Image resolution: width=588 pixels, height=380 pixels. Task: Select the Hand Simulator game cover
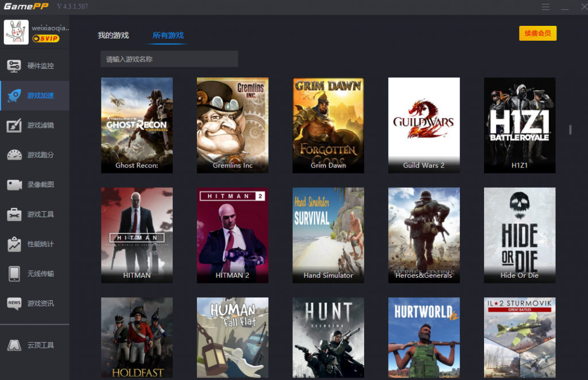click(328, 235)
